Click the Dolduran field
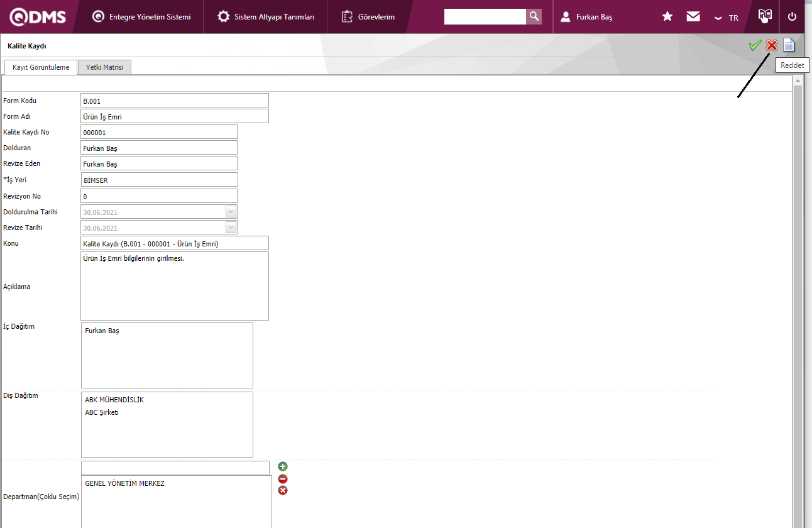This screenshot has width=812, height=528. pos(159,148)
